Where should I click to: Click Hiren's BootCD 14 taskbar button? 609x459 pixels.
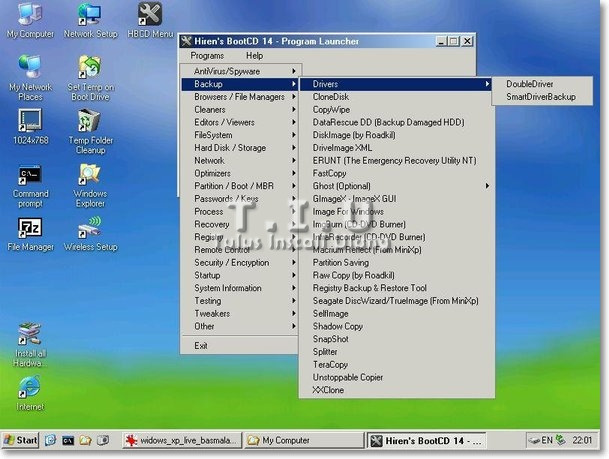[426, 440]
